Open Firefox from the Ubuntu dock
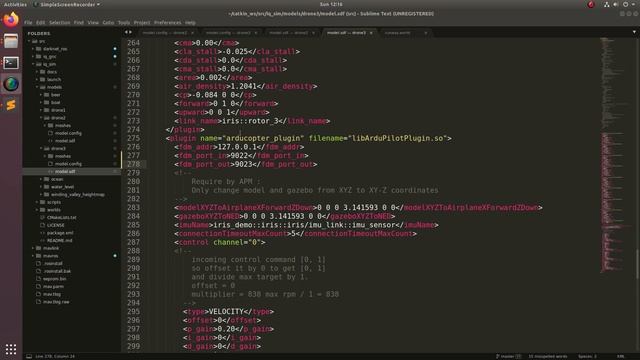 click(11, 19)
